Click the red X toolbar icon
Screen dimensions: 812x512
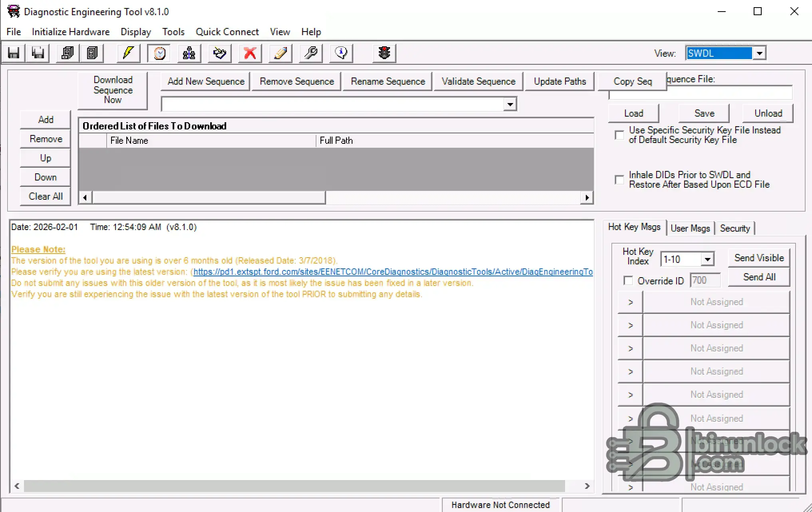250,53
